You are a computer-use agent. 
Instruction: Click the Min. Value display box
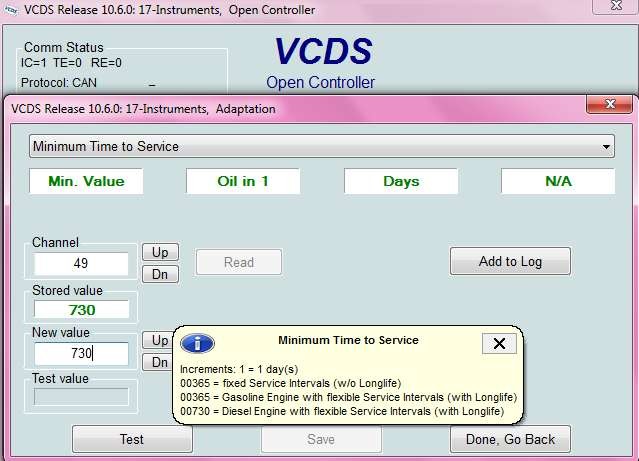tap(86, 181)
